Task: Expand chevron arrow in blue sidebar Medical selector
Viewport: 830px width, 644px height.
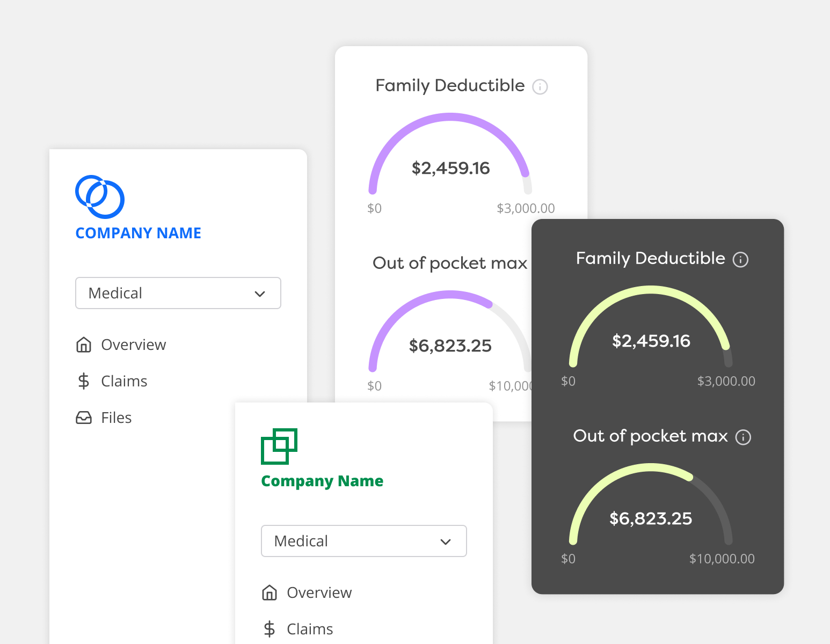Action: [260, 294]
